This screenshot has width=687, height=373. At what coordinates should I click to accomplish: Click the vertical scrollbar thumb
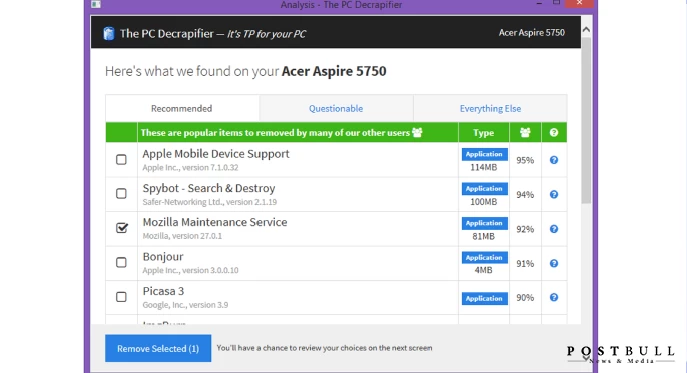pos(586,121)
